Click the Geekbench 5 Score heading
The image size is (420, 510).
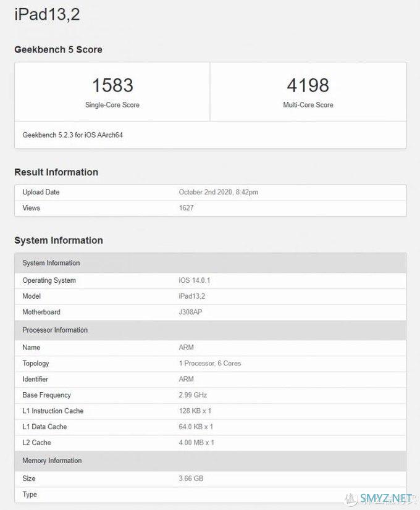pyautogui.click(x=58, y=49)
